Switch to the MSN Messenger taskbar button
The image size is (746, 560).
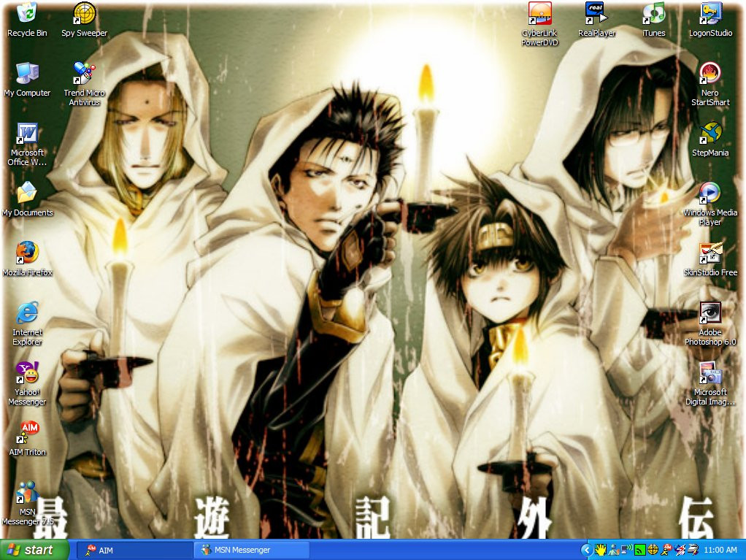pyautogui.click(x=251, y=550)
